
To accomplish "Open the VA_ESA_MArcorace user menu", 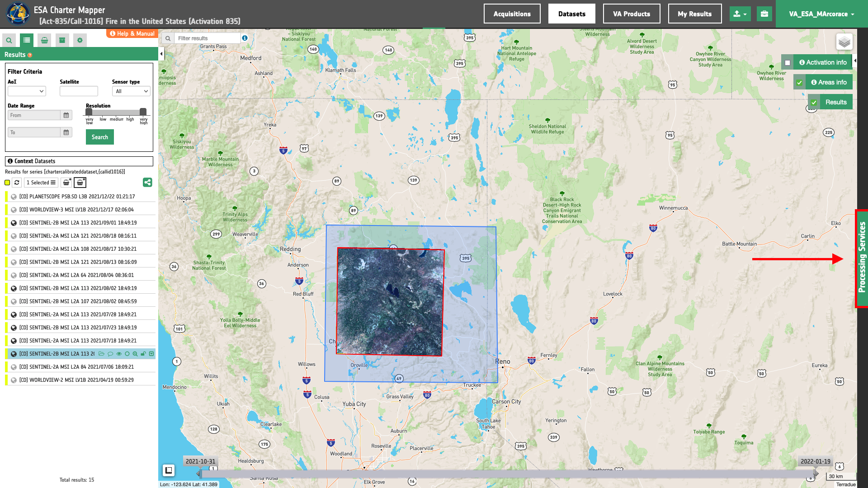I will 821,14.
